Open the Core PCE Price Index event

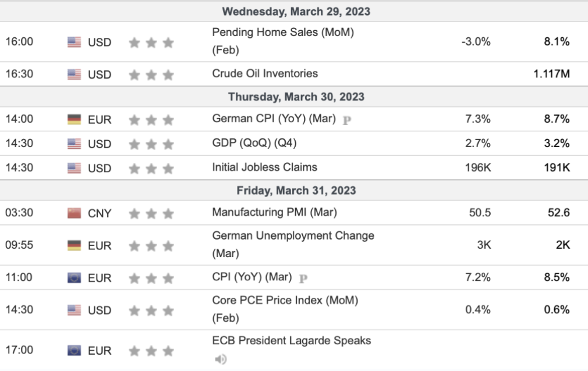coord(285,309)
